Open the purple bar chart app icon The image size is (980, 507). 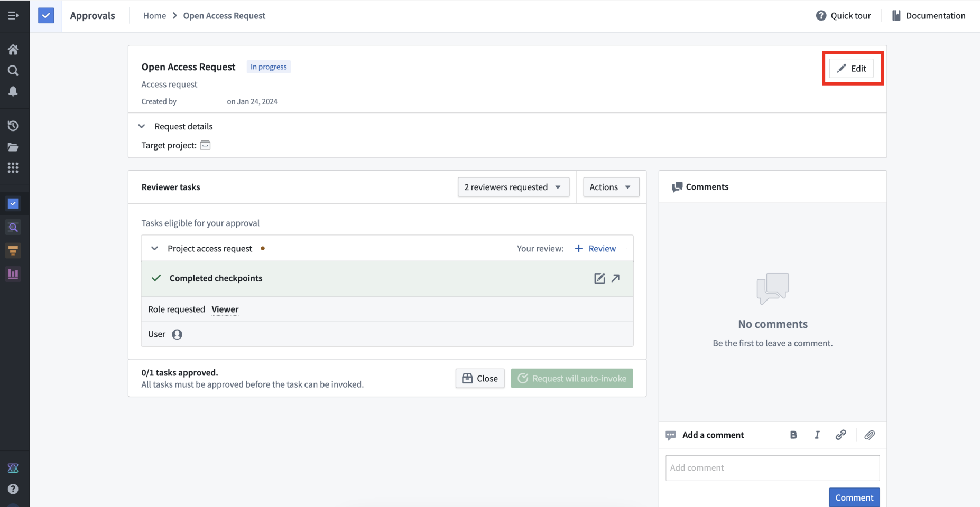point(13,274)
